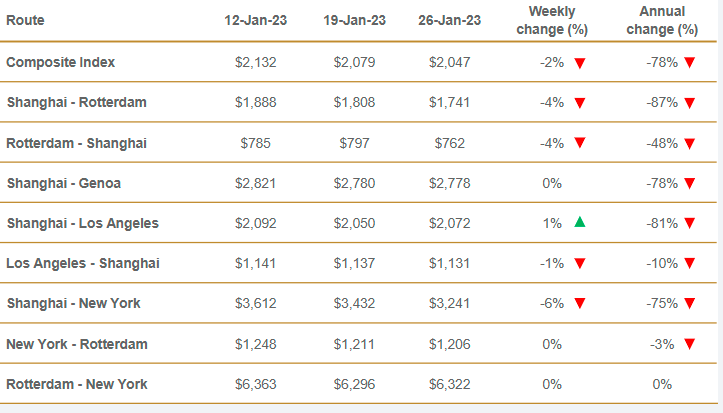Click annual red arrow for Los Angeles - Shanghai
This screenshot has width=723, height=413.
click(689, 263)
